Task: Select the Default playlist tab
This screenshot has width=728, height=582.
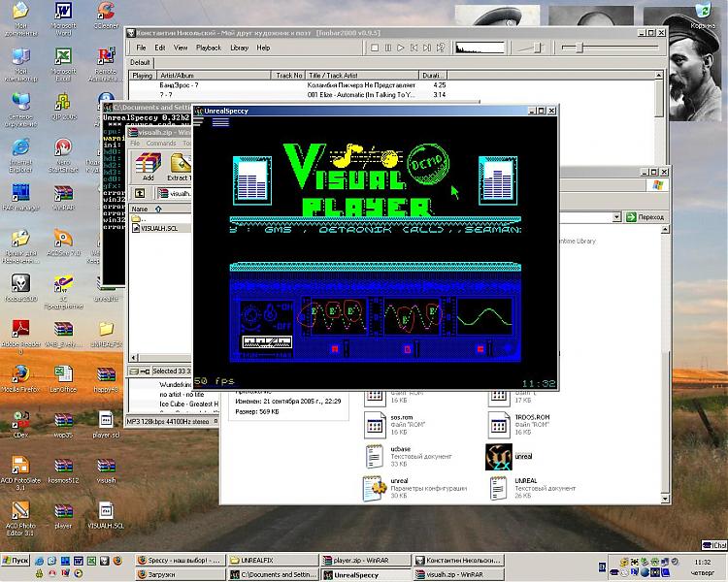Action: (x=141, y=62)
